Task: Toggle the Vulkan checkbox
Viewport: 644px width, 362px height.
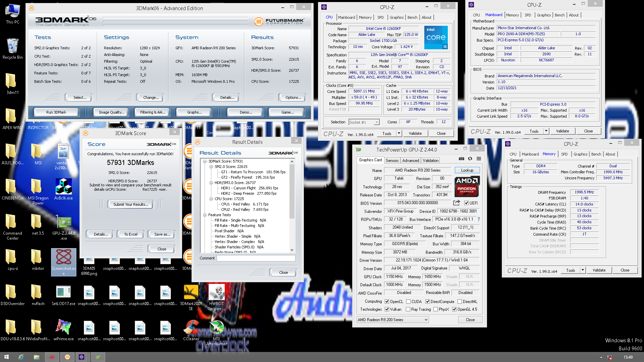Action: (387, 309)
